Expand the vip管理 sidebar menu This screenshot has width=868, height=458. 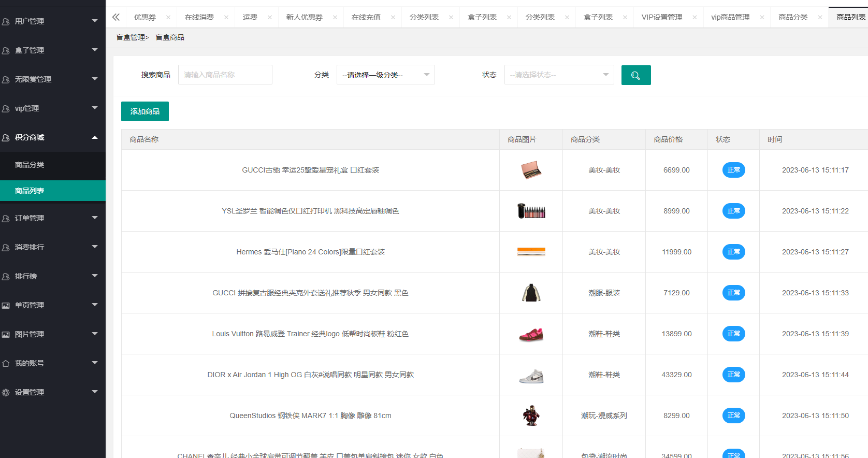(53, 108)
